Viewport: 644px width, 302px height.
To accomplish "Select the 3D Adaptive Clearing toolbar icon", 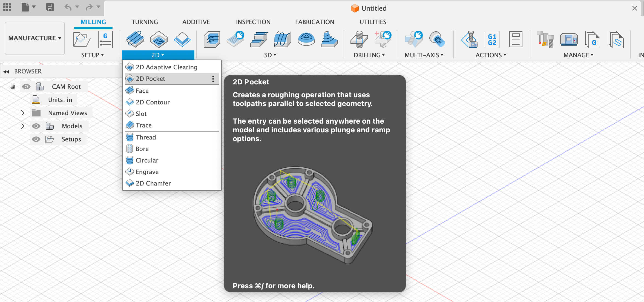I will [212, 40].
